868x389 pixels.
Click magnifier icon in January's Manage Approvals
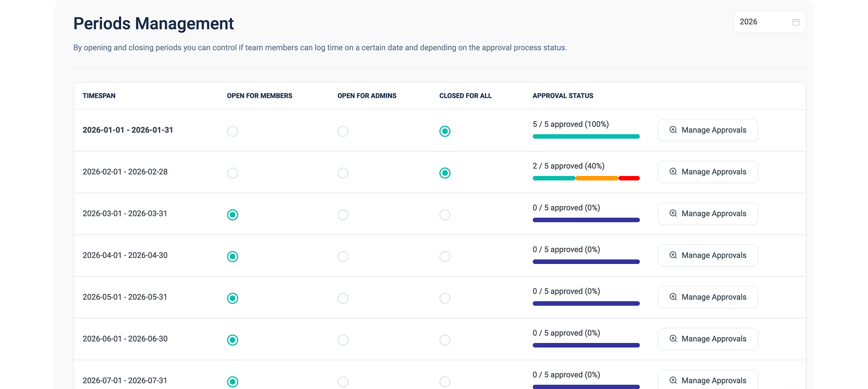coord(673,130)
